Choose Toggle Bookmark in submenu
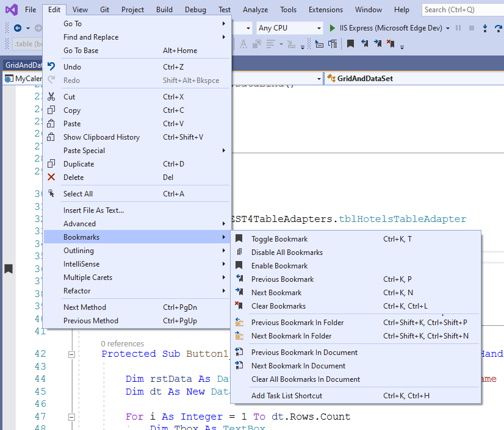The width and height of the screenshot is (504, 430). pyautogui.click(x=356, y=238)
